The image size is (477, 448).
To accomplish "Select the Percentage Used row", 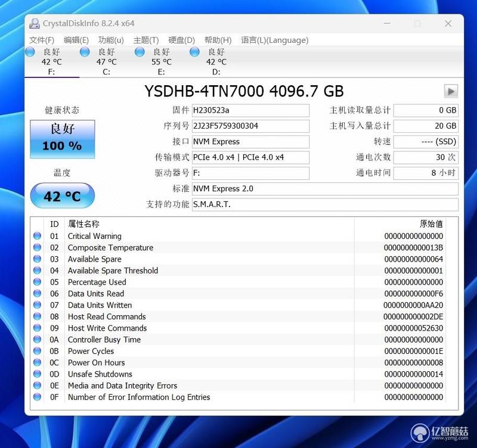I will [x=238, y=282].
